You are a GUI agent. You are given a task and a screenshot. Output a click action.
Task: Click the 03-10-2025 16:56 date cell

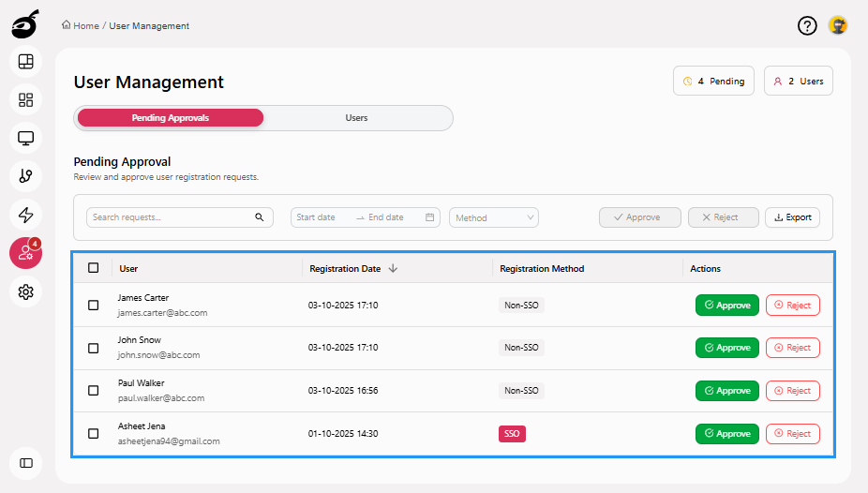343,391
